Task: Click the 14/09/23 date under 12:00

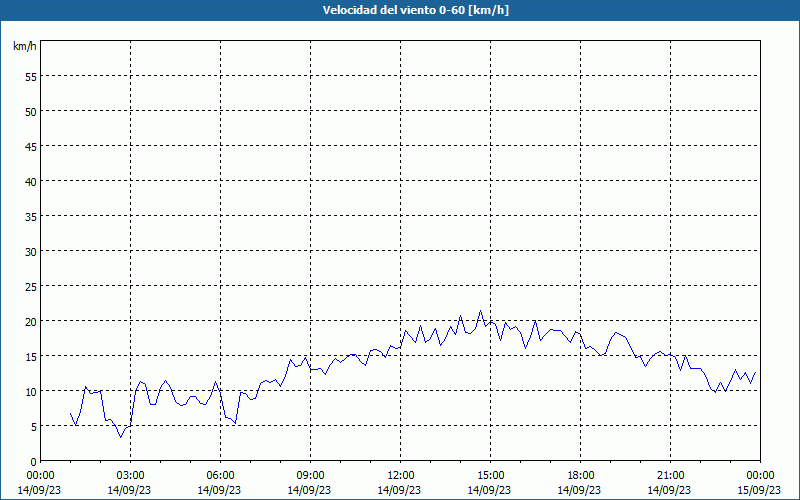Action: [399, 490]
